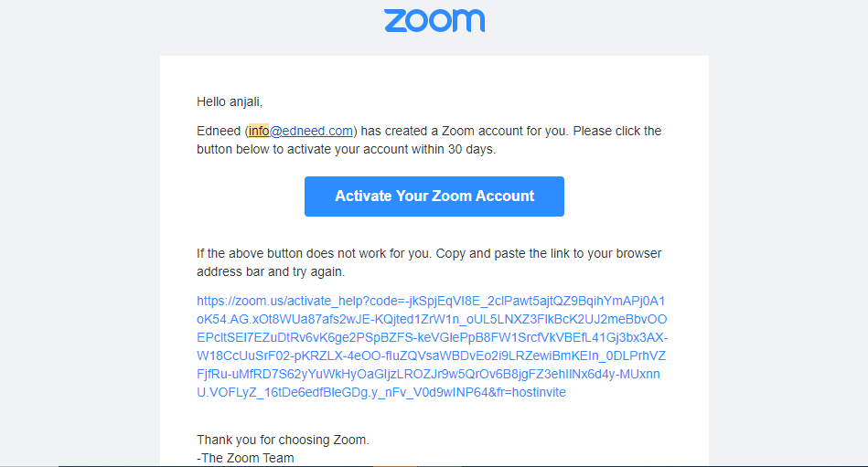Click the URL line starting with W18CcUuSrF02
The image size is (868, 467).
pos(431,356)
